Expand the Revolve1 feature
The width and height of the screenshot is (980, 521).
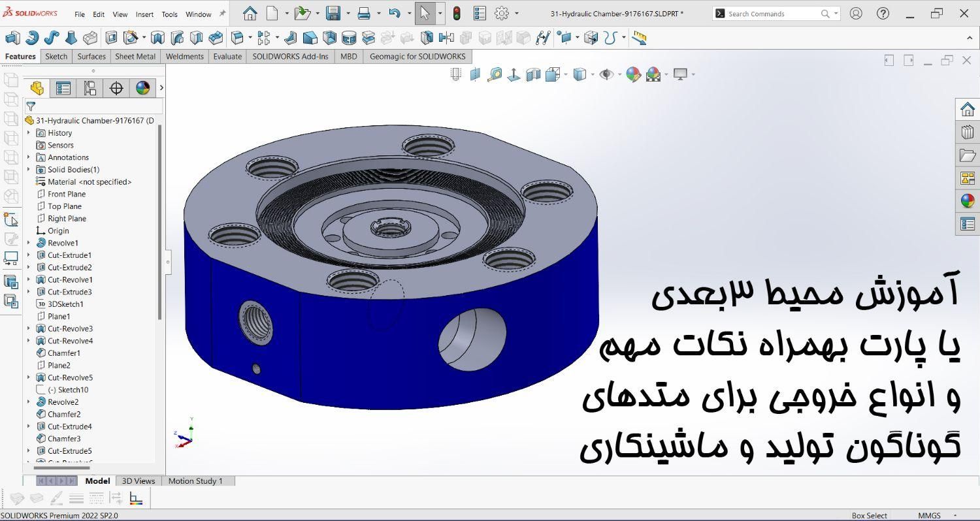(29, 243)
